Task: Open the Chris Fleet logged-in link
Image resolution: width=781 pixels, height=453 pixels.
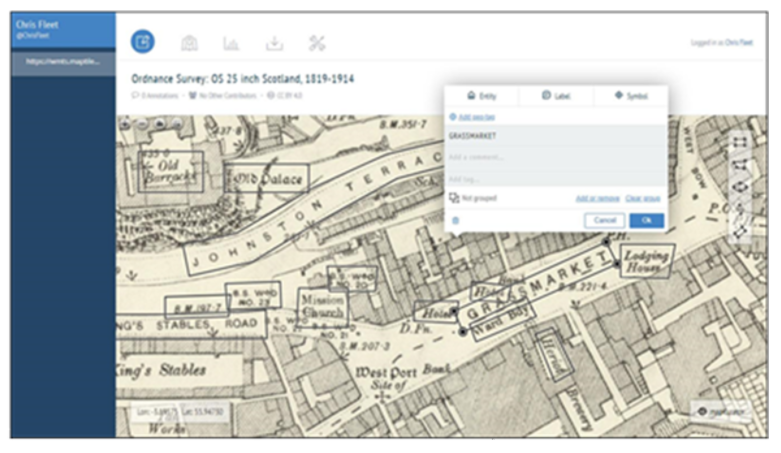Action: tap(739, 43)
